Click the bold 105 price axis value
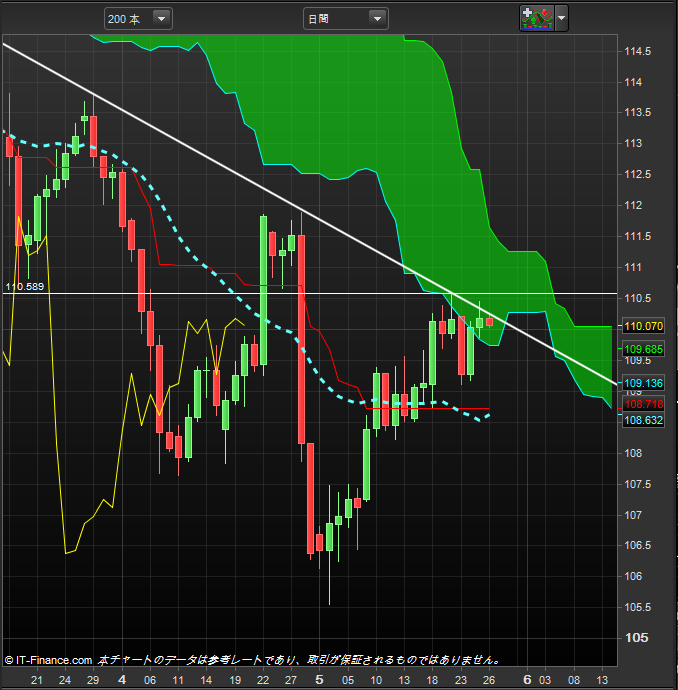The width and height of the screenshot is (678, 690). [x=637, y=638]
